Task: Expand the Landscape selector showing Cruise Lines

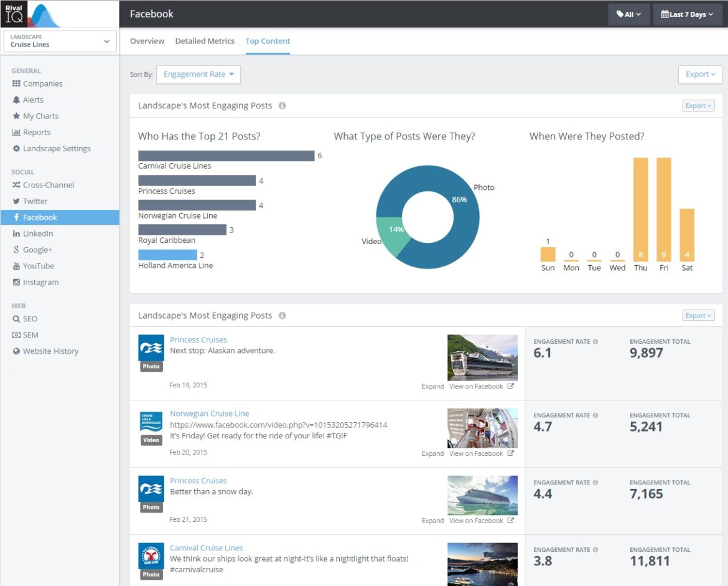Action: [59, 40]
